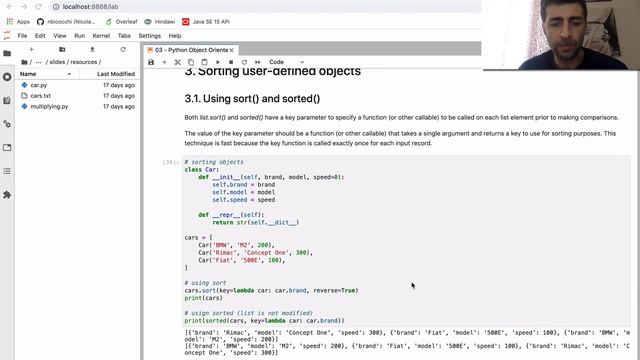
Task: Click the browser back arrow
Action: [x=9, y=7]
